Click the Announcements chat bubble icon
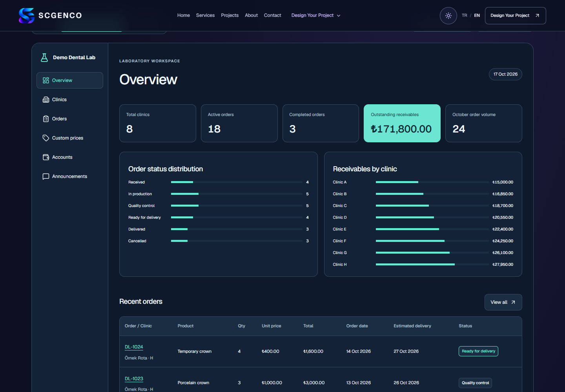 point(46,176)
